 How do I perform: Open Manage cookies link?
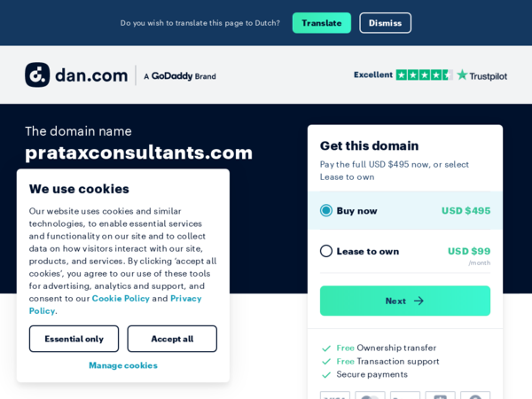123,365
